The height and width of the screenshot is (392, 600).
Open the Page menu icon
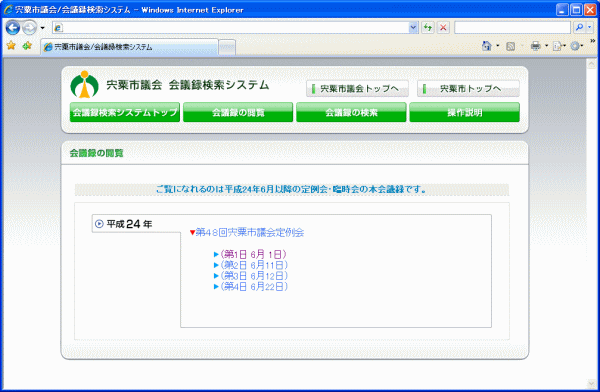[558, 46]
